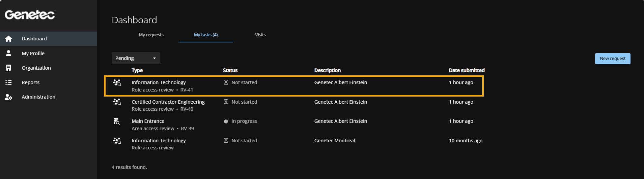Open the Information Technology RV-41 task
Image resolution: width=644 pixels, height=179 pixels.
pyautogui.click(x=159, y=82)
